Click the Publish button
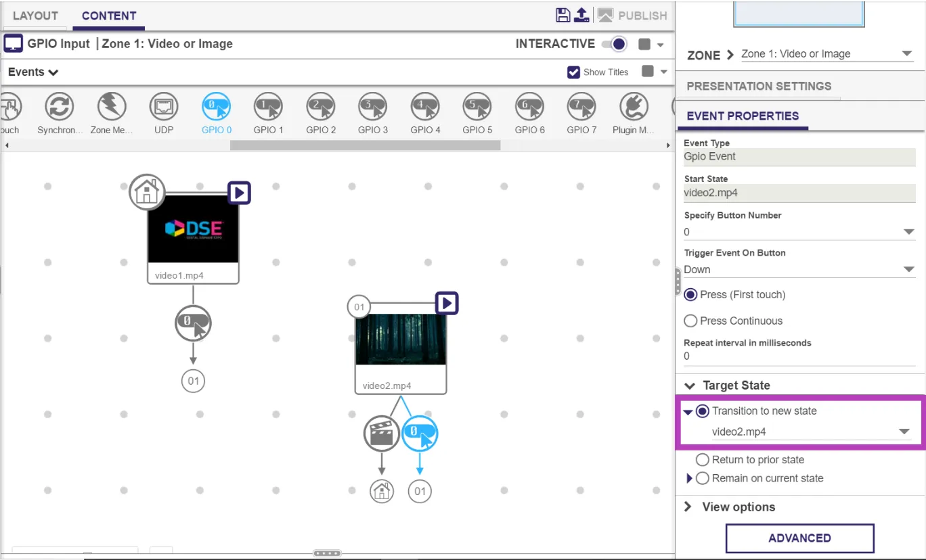Image resolution: width=926 pixels, height=560 pixels. (x=632, y=16)
